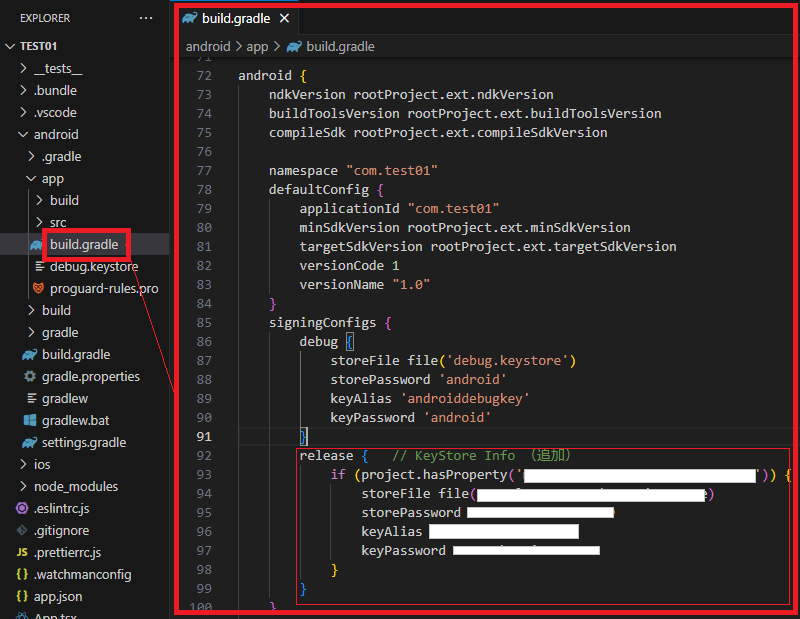Select the build.gradle editor tab
Screen dimensions: 800x619
coord(230,19)
